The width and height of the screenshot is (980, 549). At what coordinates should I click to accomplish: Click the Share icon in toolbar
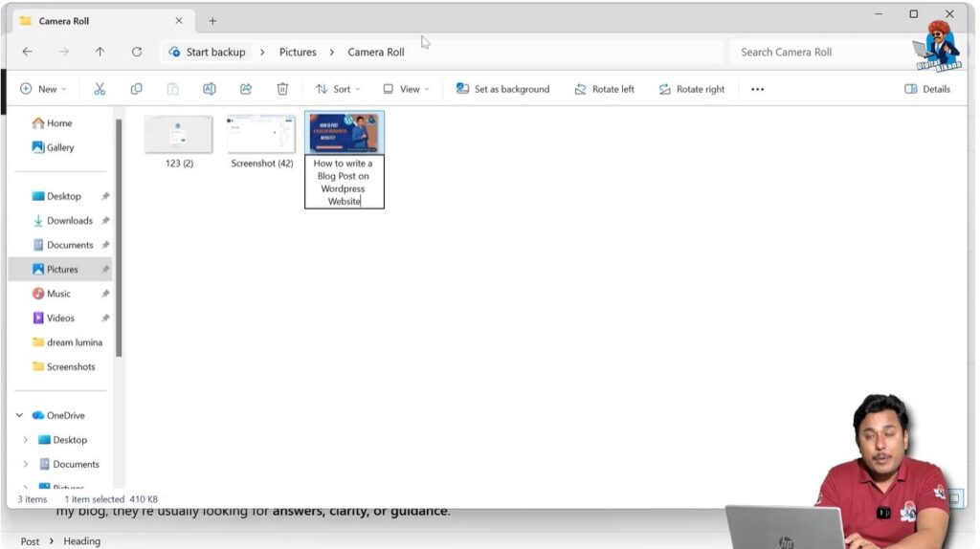coord(246,89)
